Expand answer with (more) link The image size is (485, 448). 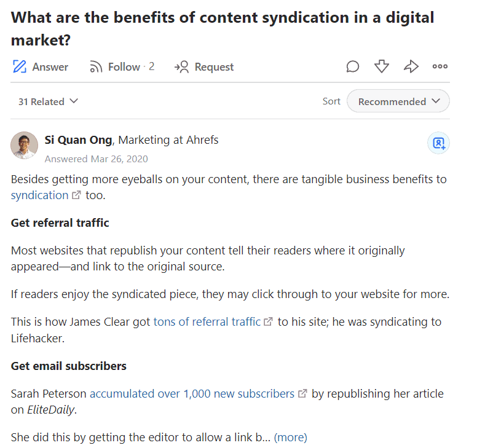290,437
